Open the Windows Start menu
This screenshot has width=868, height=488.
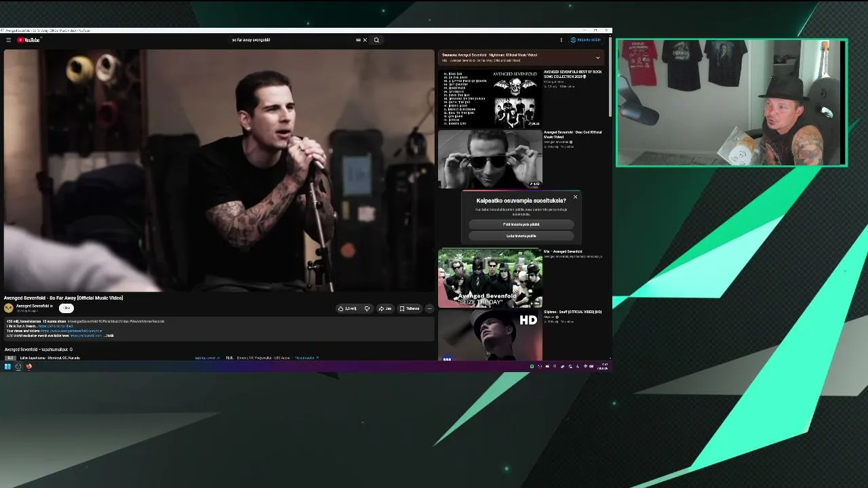tap(7, 367)
